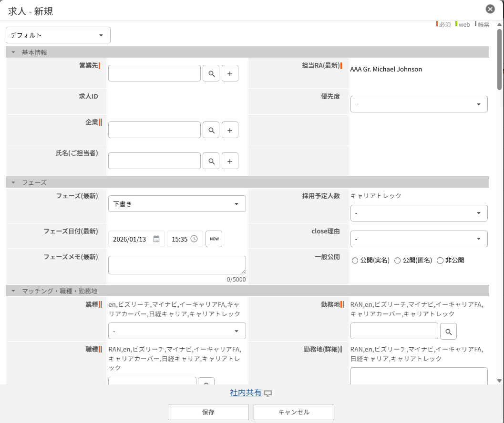Click the plus icon beside 企業 field

(230, 130)
